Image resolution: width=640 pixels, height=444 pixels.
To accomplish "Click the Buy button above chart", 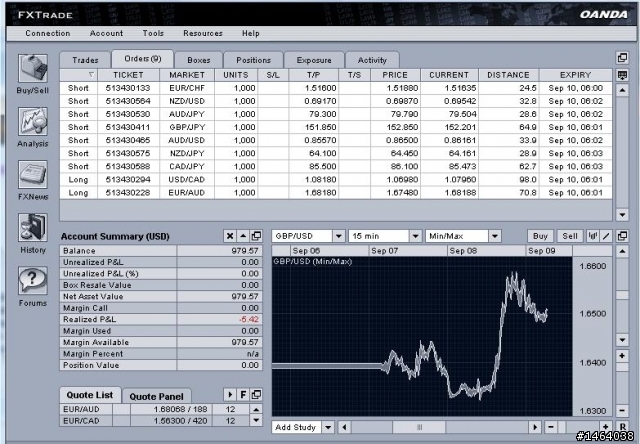I will [x=540, y=236].
